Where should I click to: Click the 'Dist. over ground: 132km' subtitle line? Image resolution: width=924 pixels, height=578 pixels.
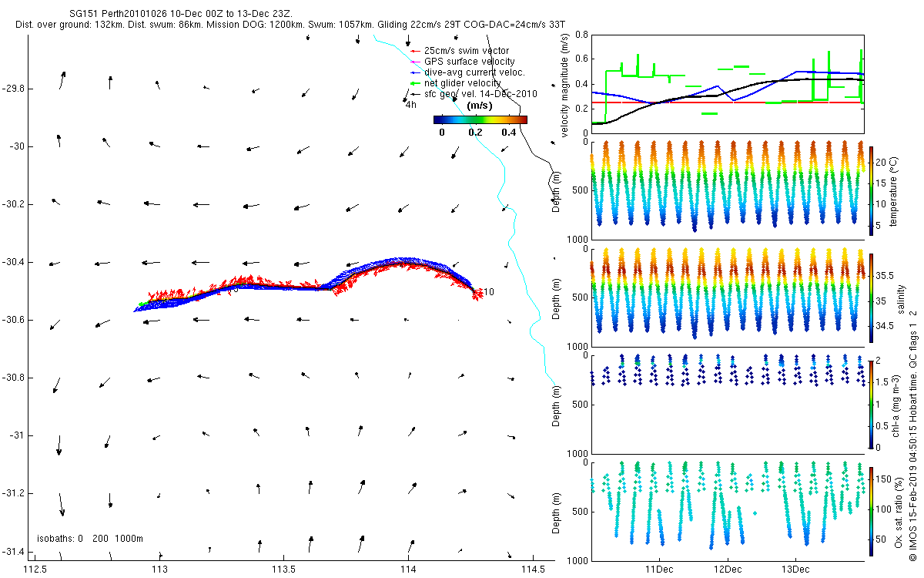[290, 25]
